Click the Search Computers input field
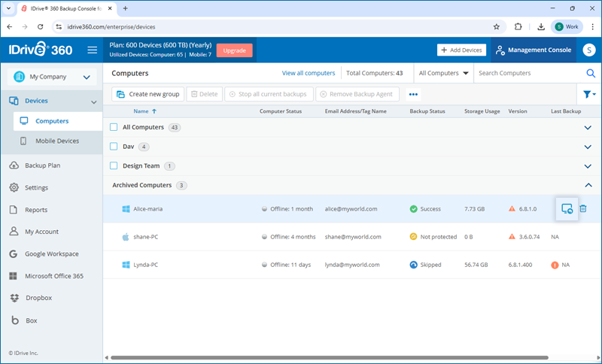The image size is (602, 364). 527,73
